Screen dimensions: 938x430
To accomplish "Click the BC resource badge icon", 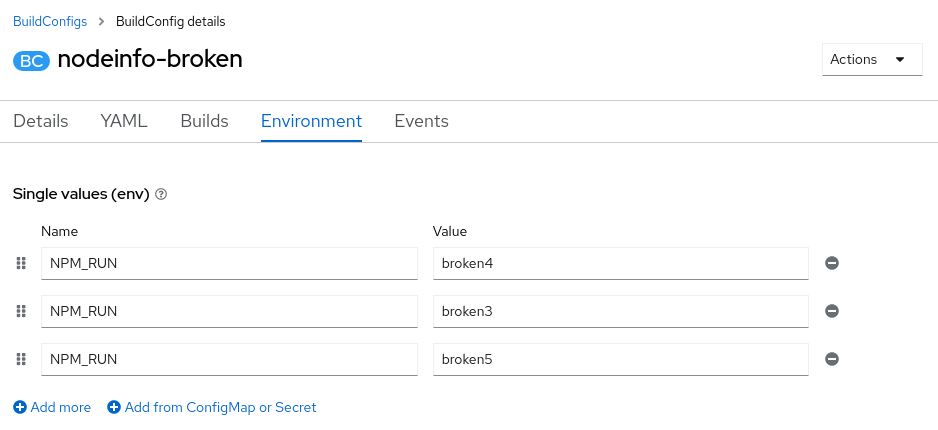I will coord(31,60).
